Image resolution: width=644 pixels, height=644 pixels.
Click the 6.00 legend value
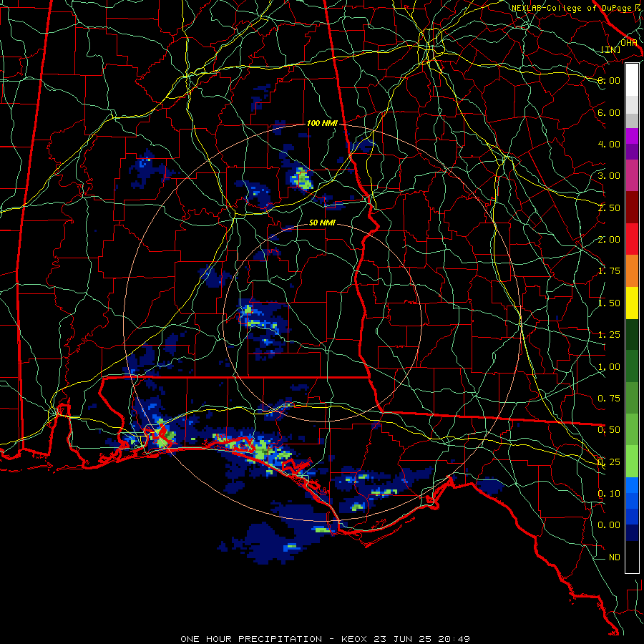click(609, 112)
